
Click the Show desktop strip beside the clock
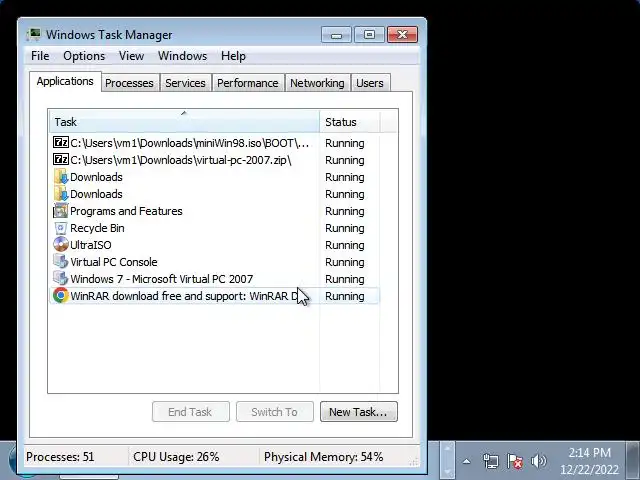[633, 460]
